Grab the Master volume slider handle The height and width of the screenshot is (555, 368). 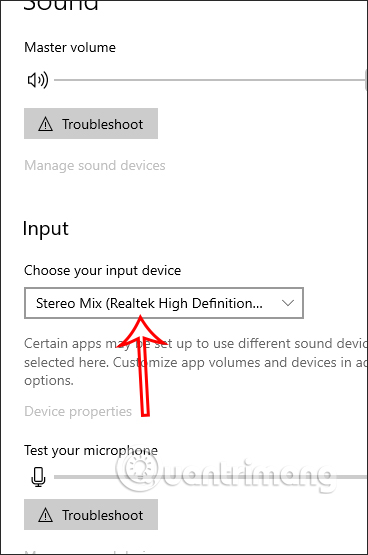(x=366, y=80)
